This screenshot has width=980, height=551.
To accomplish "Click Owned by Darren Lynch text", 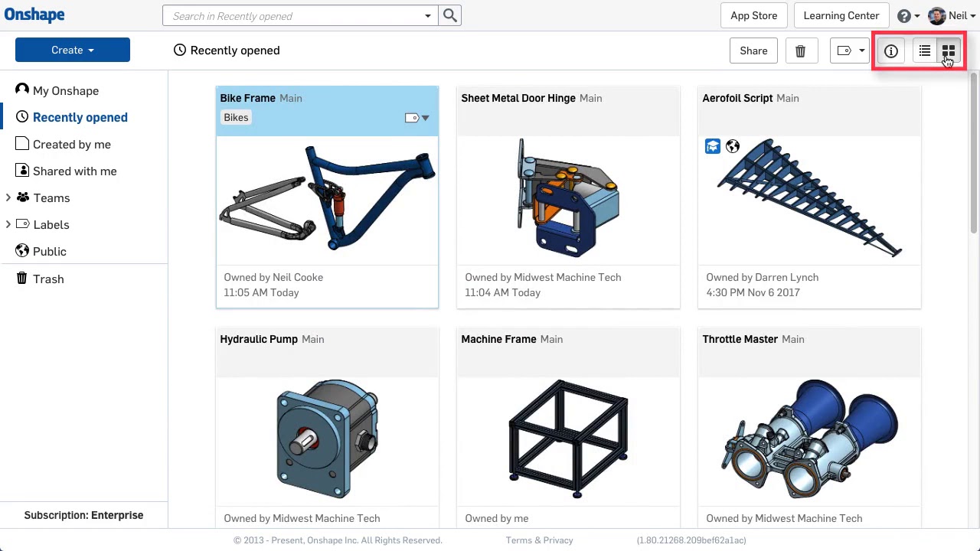I will tap(762, 277).
